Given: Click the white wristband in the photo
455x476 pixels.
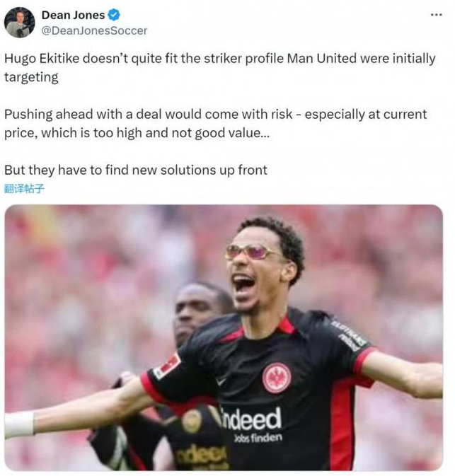Looking at the screenshot, I should (19, 424).
